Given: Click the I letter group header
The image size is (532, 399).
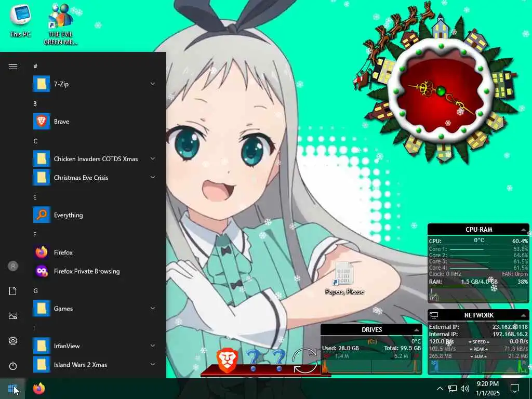Looking at the screenshot, I should click(34, 328).
